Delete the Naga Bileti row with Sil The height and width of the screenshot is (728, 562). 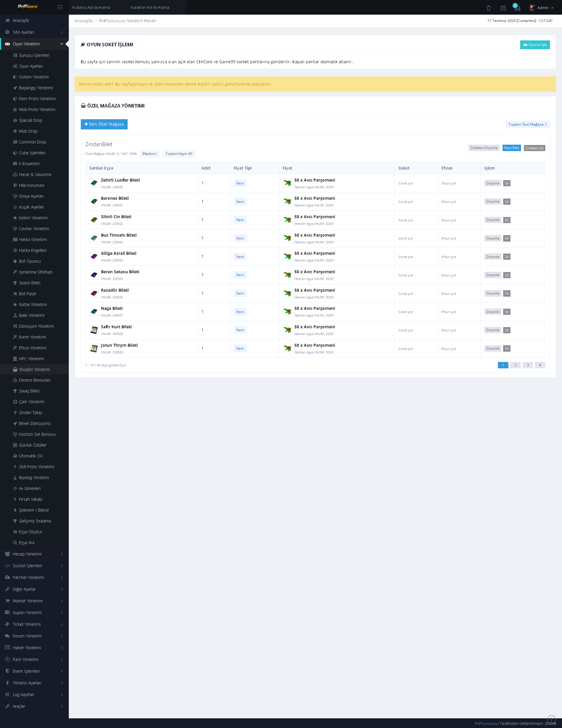(506, 312)
